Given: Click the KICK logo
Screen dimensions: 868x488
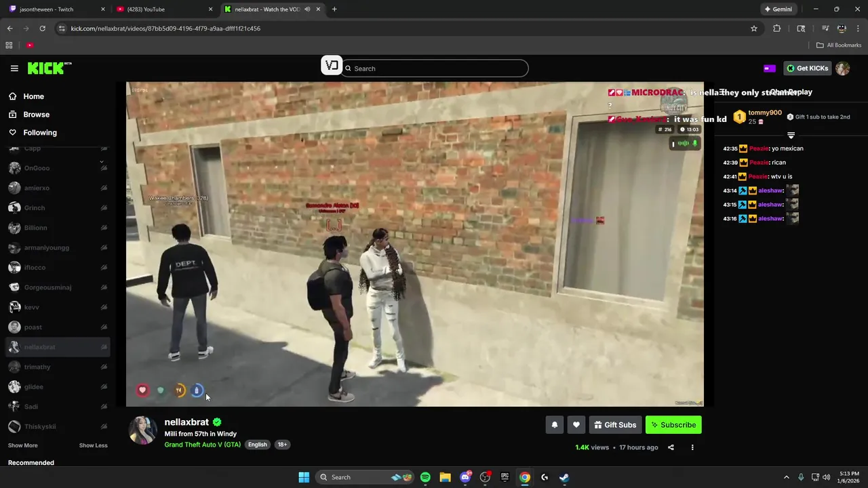Looking at the screenshot, I should click(50, 68).
